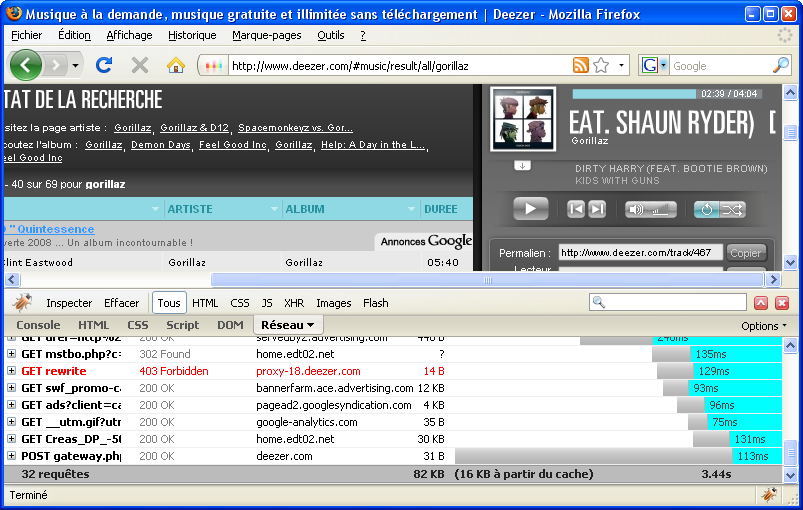This screenshot has height=510, width=803.
Task: Focus the Google search input field
Action: click(720, 66)
